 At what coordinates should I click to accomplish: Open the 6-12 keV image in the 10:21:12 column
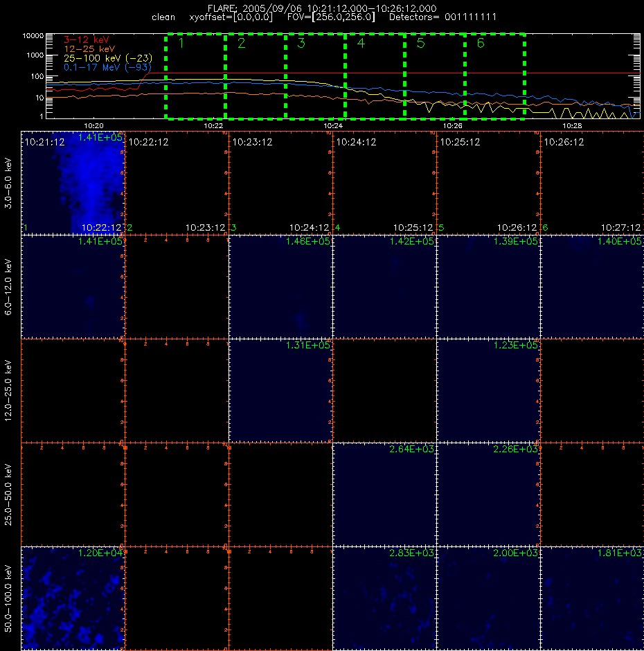click(73, 287)
